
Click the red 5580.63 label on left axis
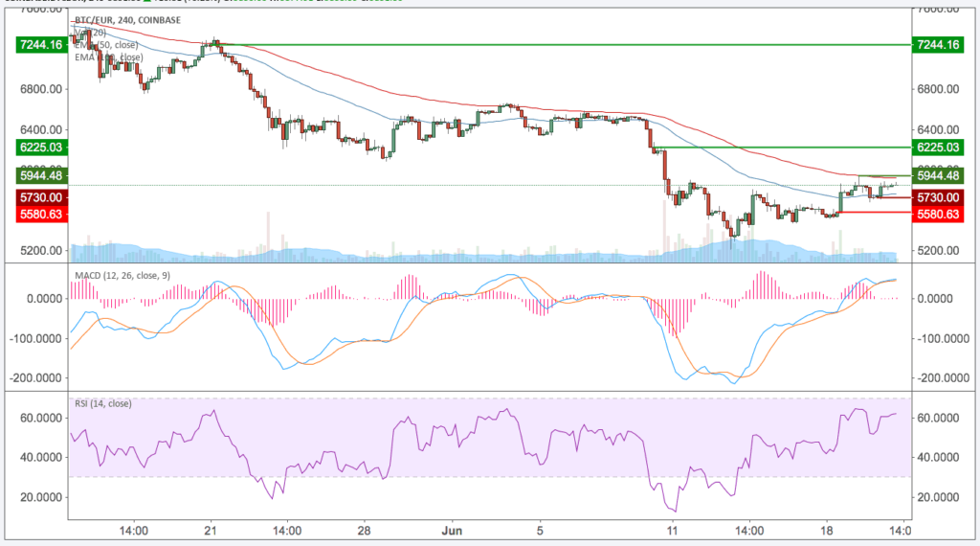39,215
